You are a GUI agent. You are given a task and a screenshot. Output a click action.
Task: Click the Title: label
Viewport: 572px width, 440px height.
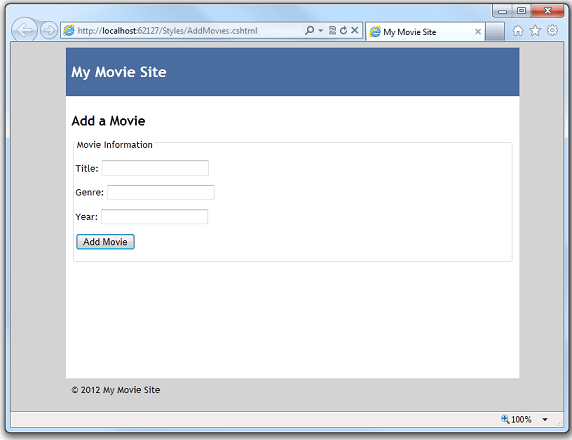(x=87, y=169)
